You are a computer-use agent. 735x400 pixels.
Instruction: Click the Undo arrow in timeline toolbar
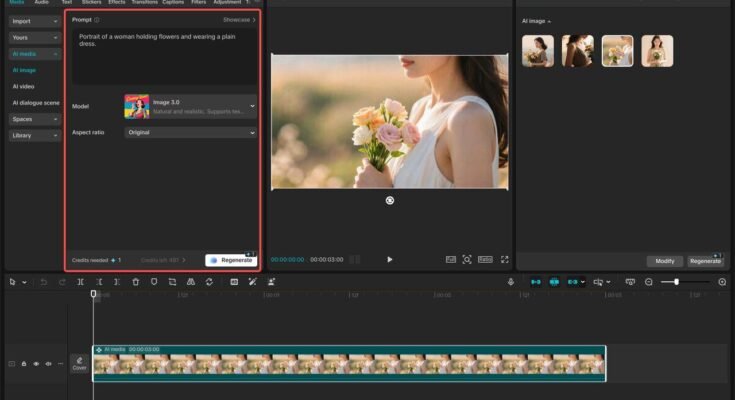pyautogui.click(x=44, y=282)
